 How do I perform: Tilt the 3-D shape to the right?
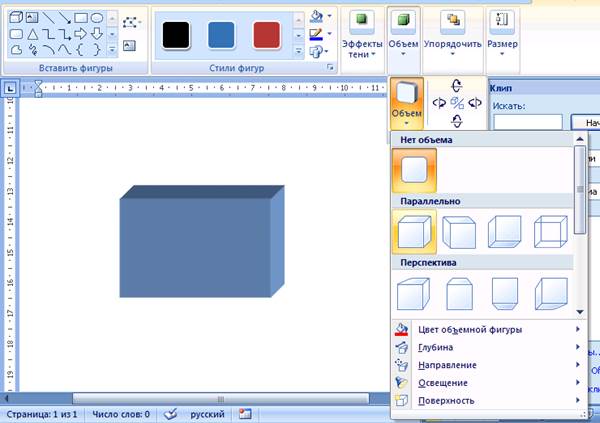click(x=474, y=103)
